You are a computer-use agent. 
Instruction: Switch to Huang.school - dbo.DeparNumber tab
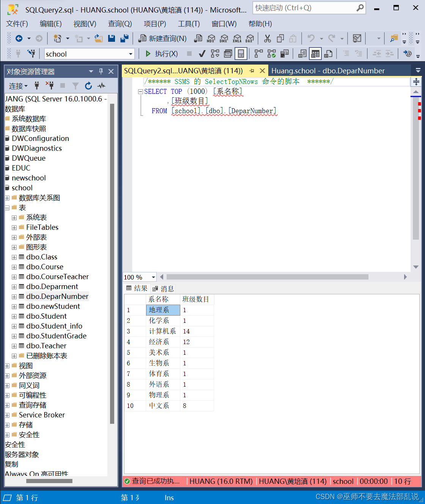tap(328, 71)
